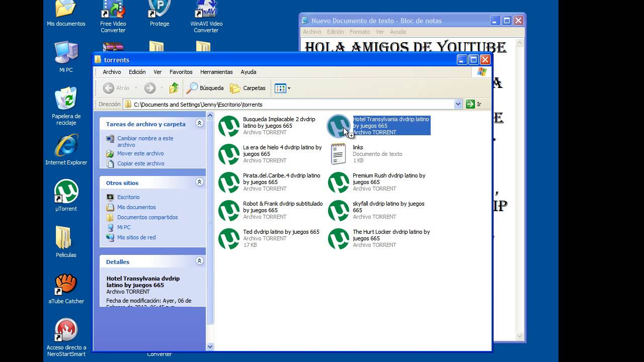Open the Herramientas menu

tap(216, 72)
